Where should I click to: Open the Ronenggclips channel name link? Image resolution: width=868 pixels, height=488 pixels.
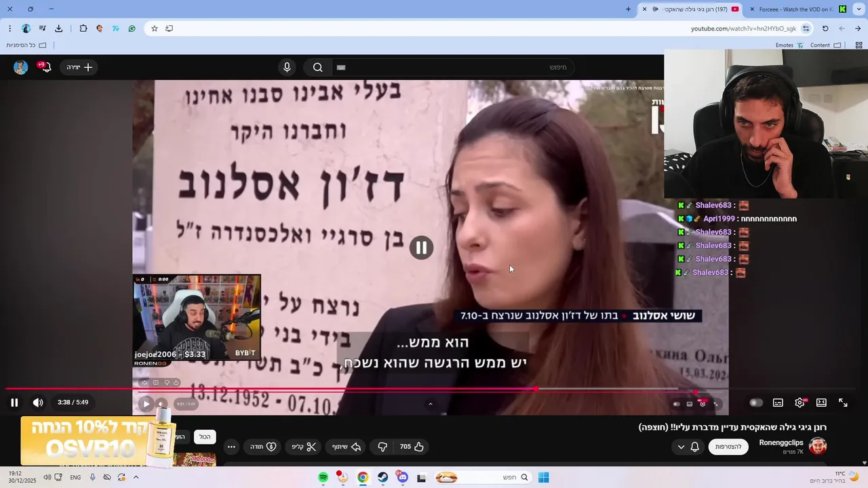(x=781, y=443)
